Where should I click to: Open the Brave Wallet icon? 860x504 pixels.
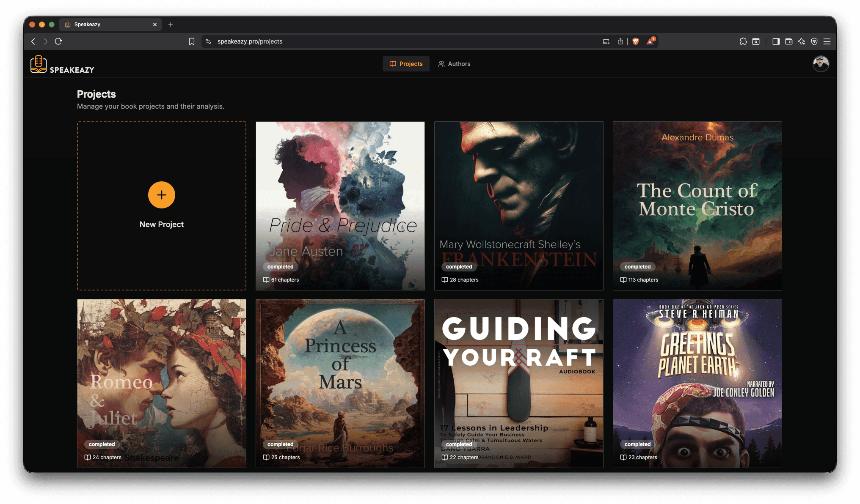(x=788, y=41)
